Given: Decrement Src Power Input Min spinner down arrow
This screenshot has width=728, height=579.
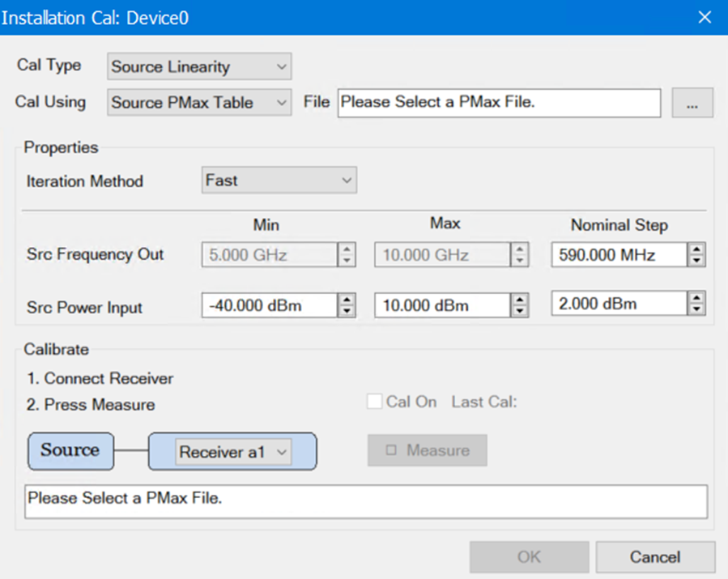Looking at the screenshot, I should (347, 311).
